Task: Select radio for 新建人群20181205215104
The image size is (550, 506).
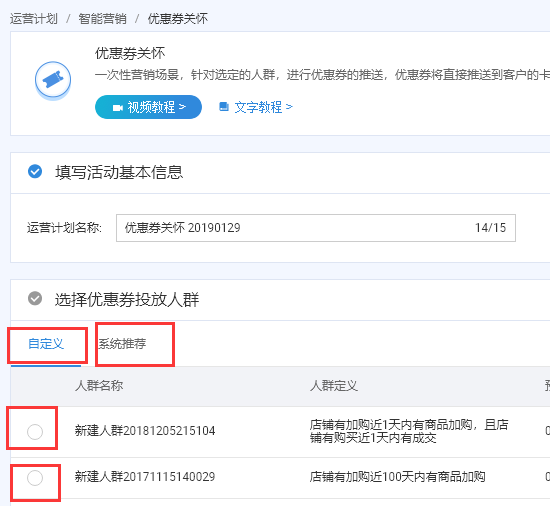Action: [35, 431]
